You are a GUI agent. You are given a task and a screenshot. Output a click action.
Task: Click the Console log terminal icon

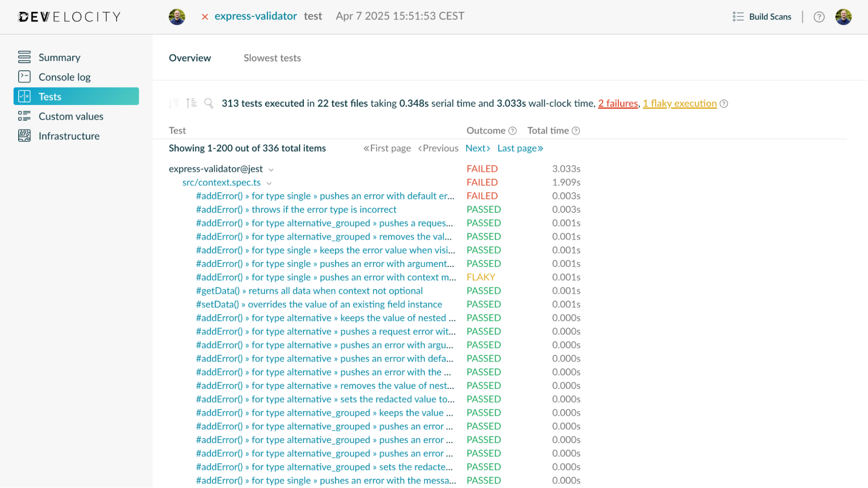[24, 76]
